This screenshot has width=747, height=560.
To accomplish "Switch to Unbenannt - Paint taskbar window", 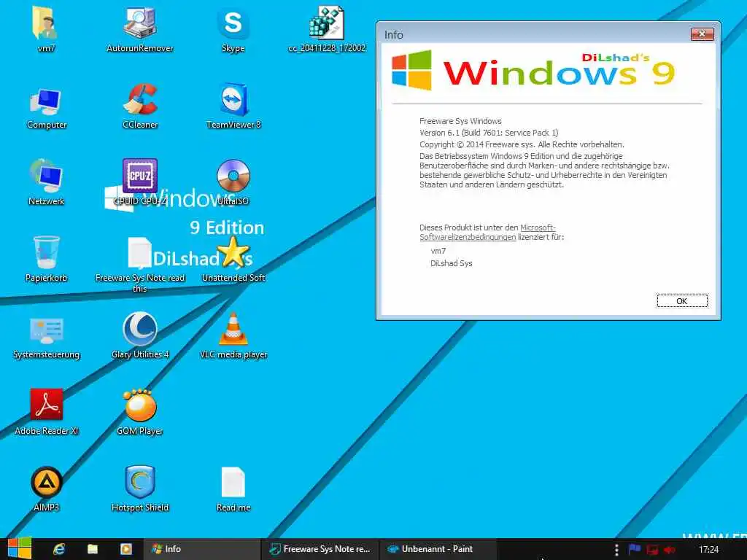I will (x=438, y=549).
